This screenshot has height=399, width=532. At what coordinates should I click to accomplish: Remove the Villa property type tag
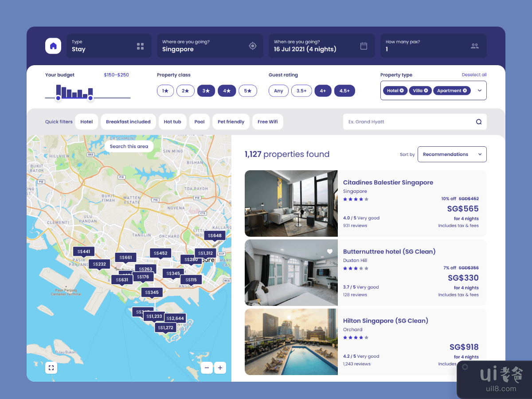click(426, 90)
